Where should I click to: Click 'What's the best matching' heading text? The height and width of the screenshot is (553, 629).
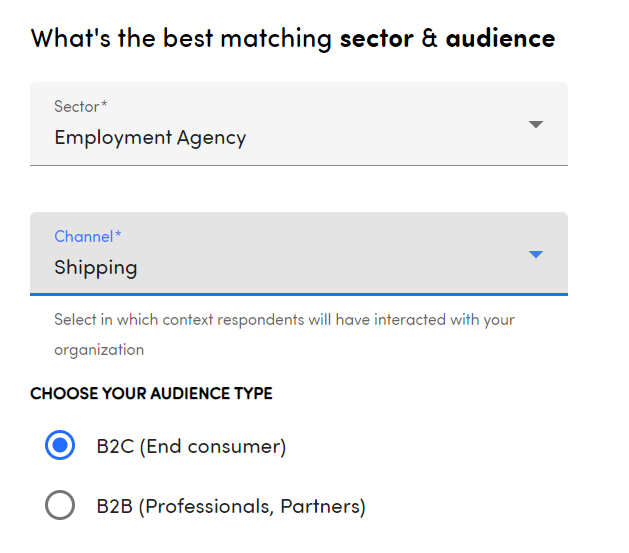pyautogui.click(x=181, y=39)
